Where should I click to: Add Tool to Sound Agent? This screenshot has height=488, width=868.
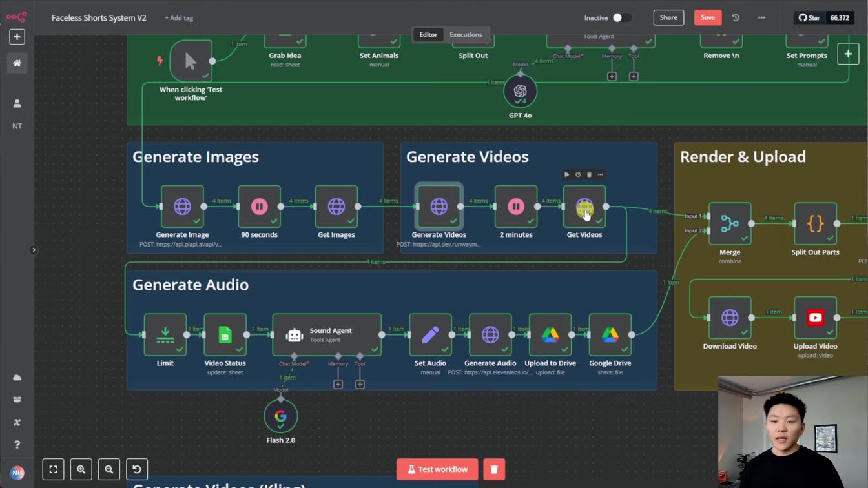360,384
